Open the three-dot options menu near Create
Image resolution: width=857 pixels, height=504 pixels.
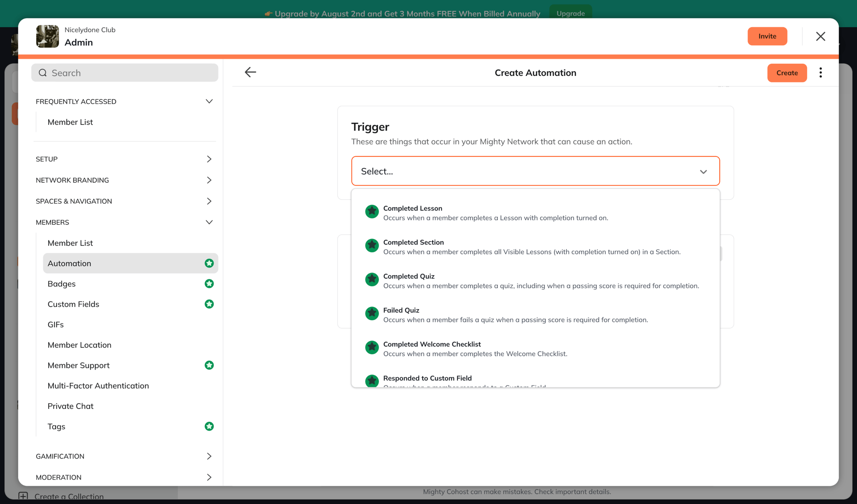[x=820, y=72]
